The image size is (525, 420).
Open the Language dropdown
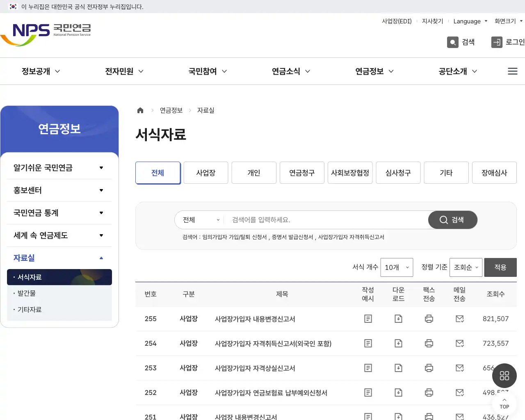(470, 21)
